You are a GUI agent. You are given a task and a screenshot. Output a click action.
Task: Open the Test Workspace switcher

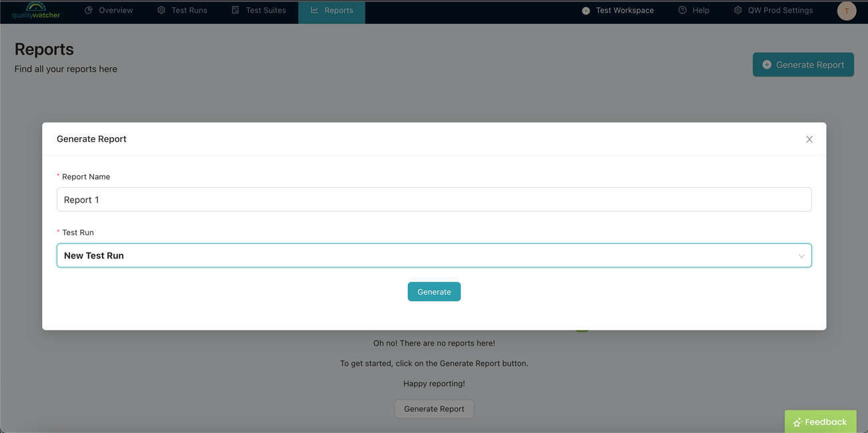pos(617,11)
